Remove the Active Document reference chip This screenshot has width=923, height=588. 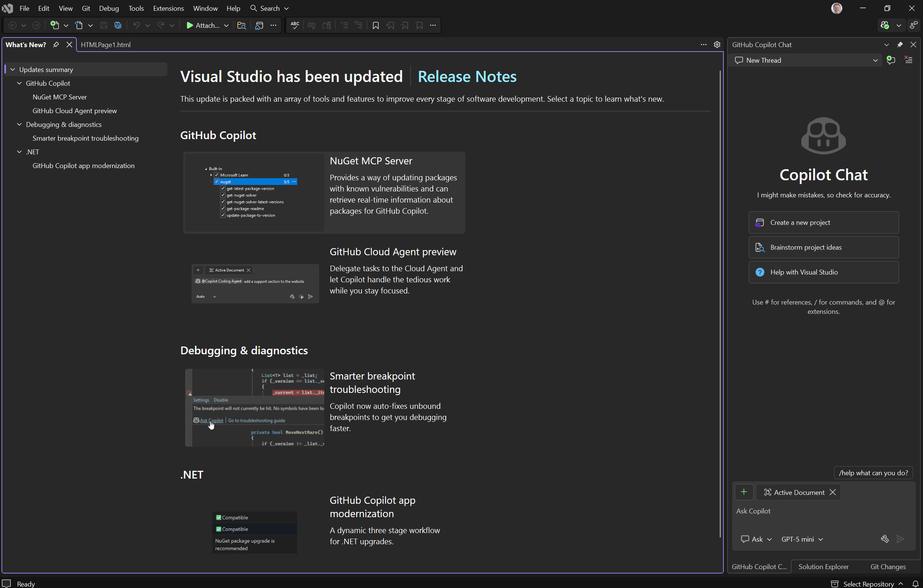[x=832, y=492]
